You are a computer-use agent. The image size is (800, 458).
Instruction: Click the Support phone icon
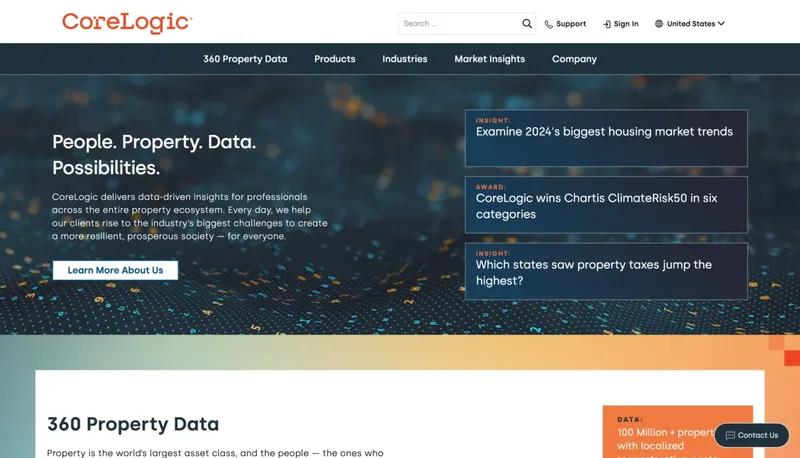click(x=549, y=24)
